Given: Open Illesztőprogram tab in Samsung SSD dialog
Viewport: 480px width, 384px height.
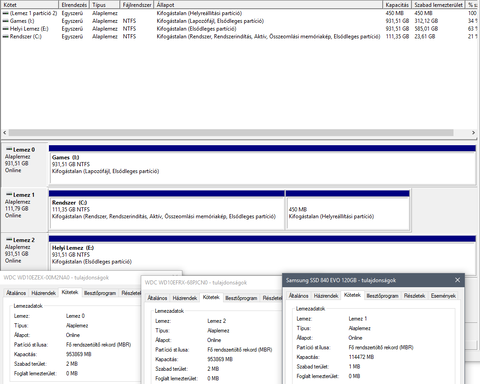Looking at the screenshot, I should [x=382, y=296].
